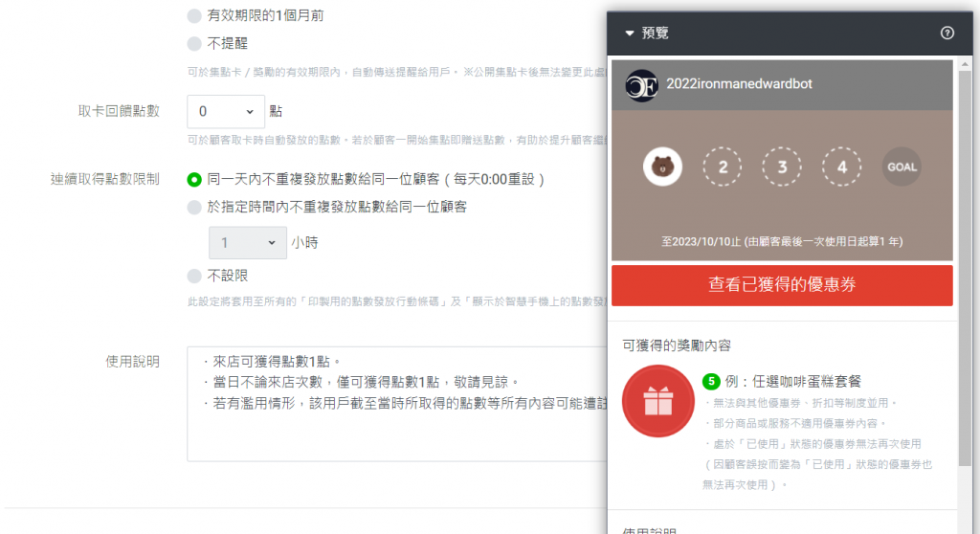Screen dimensions: 980x534
Task: Click stamp slot number 2
Action: click(x=723, y=167)
